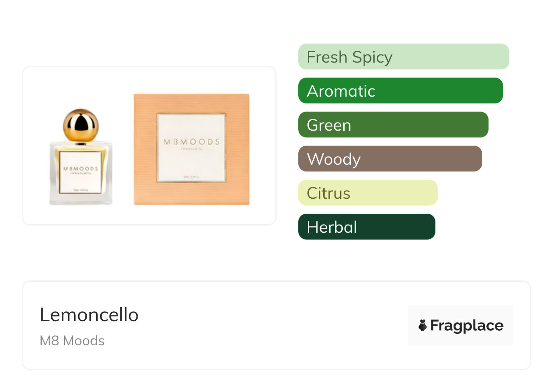Click the Citrus accord bar
The image size is (553, 392).
click(x=367, y=193)
